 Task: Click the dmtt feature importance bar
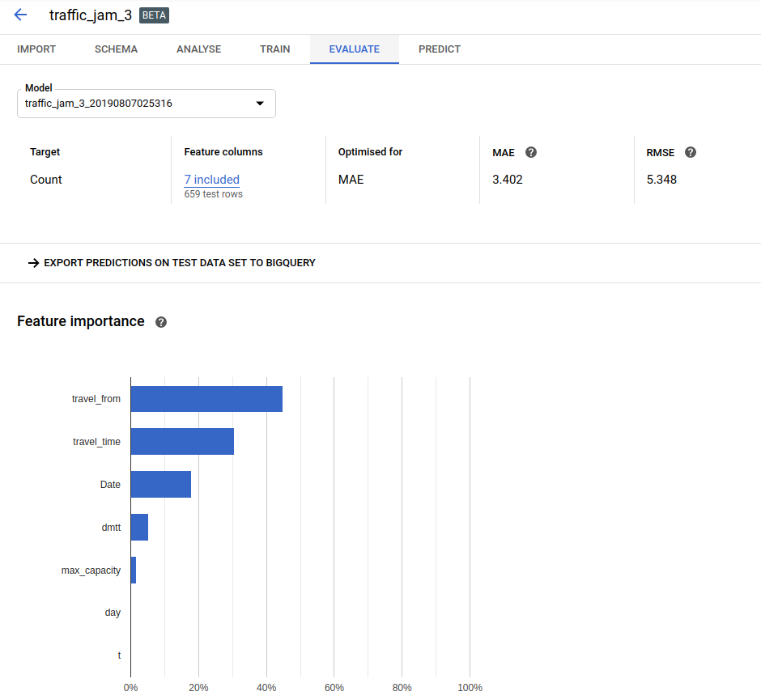click(139, 528)
